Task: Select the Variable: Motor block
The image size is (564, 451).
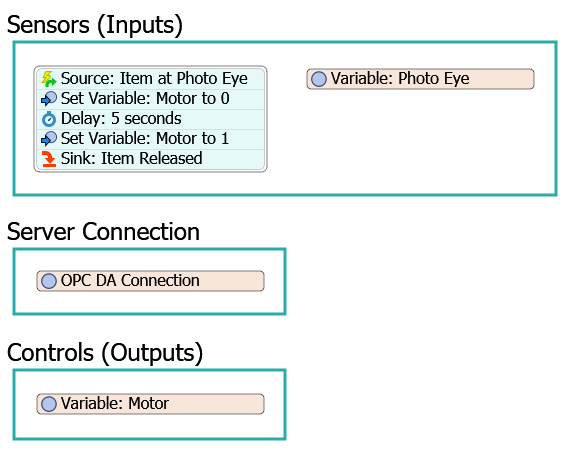Action: click(150, 404)
